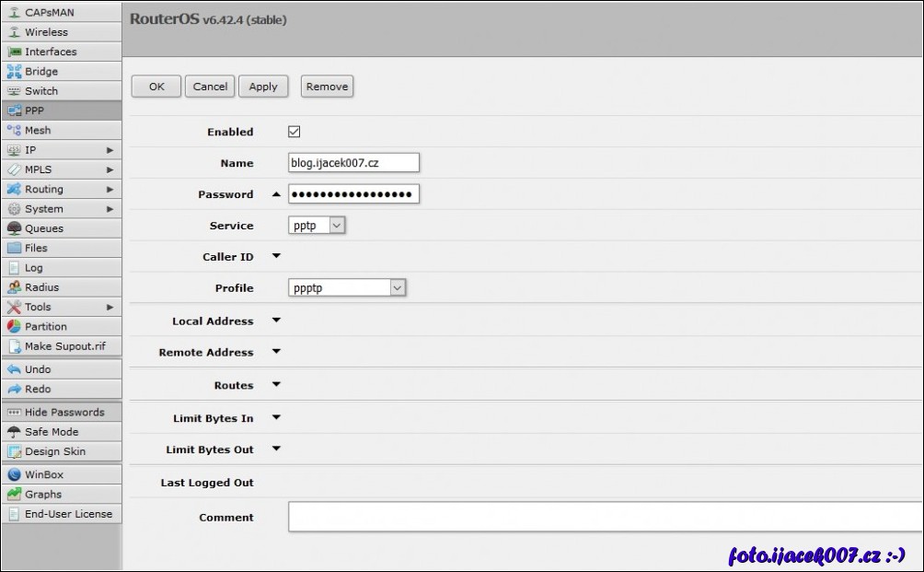Toggle Safe Mode in sidebar
This screenshot has height=572, width=924.
tap(51, 432)
